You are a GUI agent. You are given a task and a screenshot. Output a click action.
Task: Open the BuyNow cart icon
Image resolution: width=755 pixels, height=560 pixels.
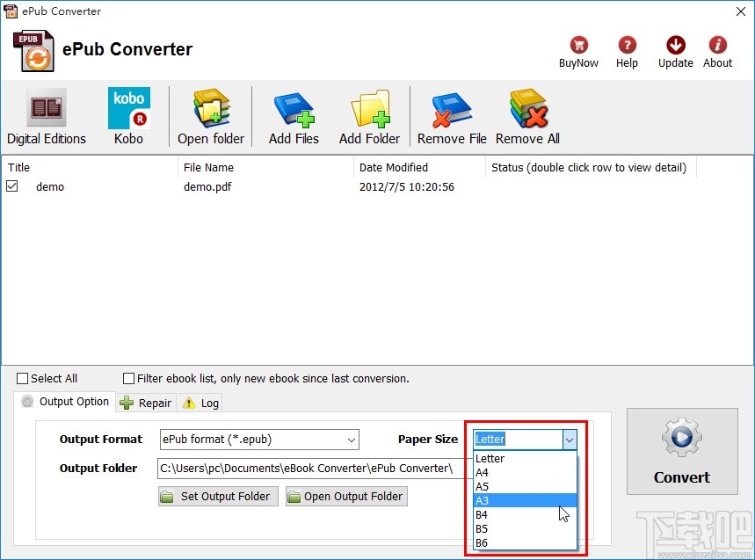coord(578,52)
